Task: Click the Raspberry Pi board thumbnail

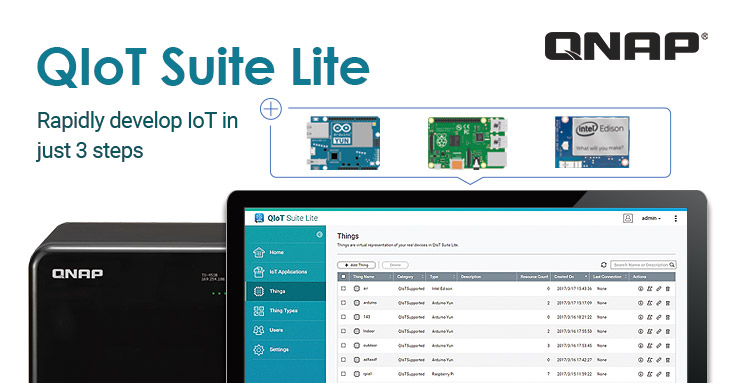Action: 467,143
